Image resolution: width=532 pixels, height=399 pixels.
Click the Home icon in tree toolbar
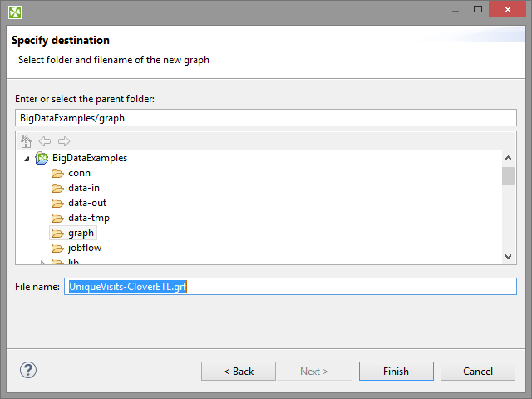(x=26, y=141)
